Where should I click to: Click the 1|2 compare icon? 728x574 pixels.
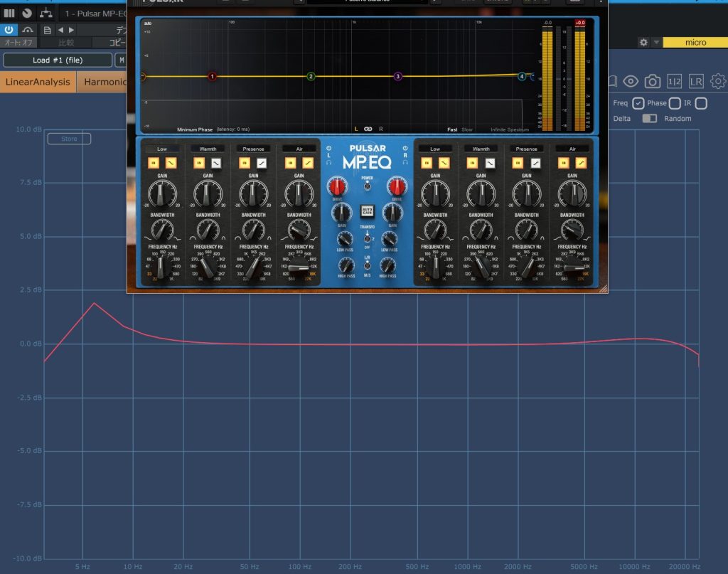click(674, 81)
